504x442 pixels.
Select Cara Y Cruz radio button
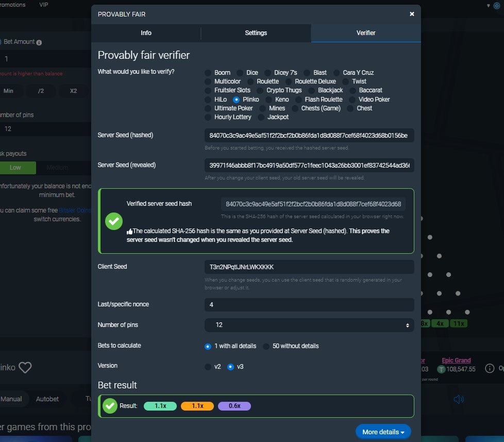tap(336, 73)
